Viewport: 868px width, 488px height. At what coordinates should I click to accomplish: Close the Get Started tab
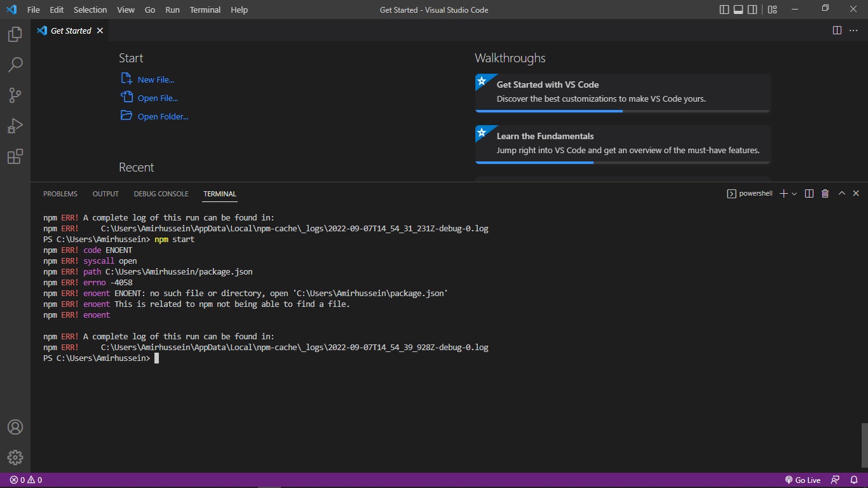(100, 30)
